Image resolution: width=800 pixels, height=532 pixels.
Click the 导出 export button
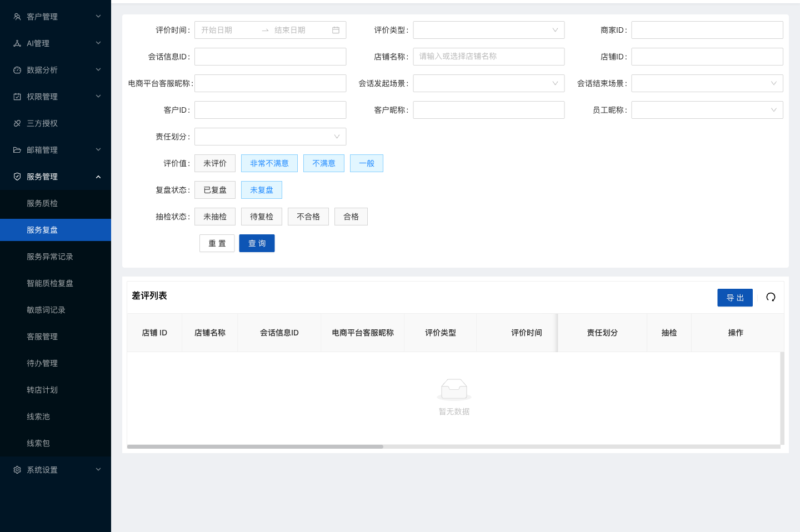point(735,298)
